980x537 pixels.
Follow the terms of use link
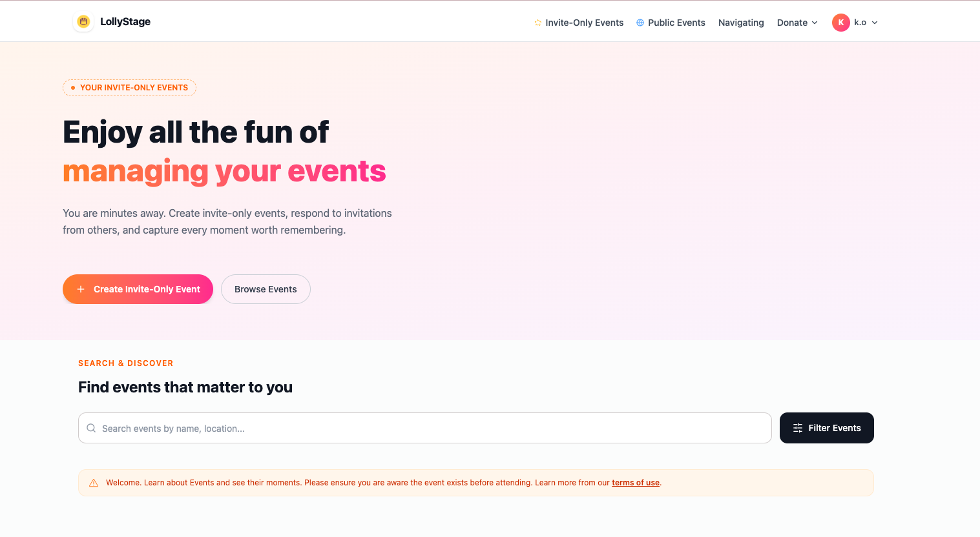636,483
